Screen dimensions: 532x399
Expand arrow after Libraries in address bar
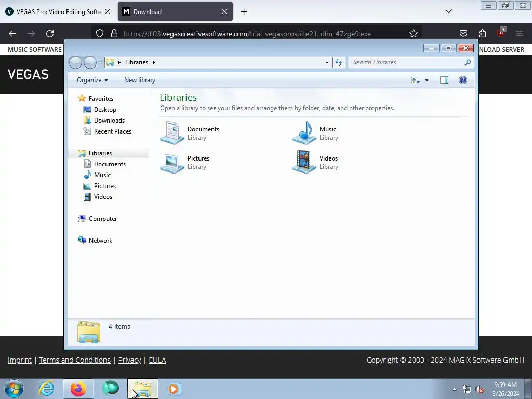pyautogui.click(x=154, y=62)
